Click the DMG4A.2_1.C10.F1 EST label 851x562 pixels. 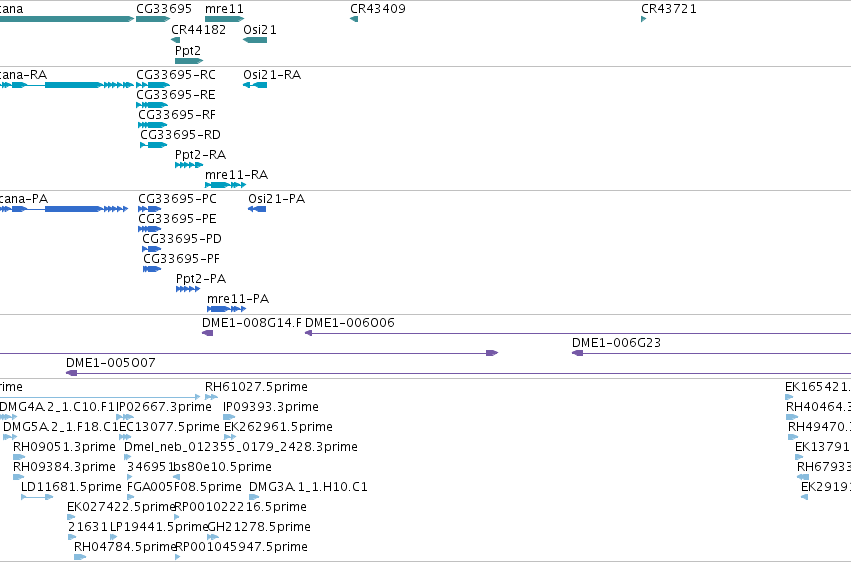click(x=58, y=407)
